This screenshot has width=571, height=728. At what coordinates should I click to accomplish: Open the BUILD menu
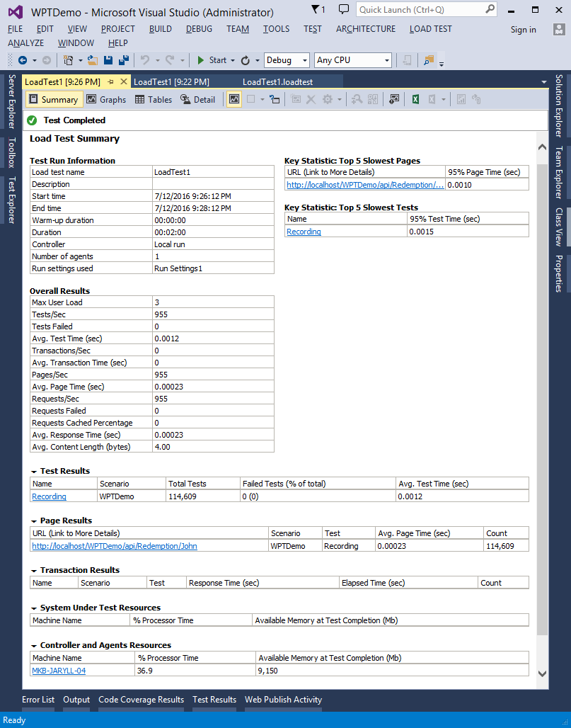click(161, 29)
